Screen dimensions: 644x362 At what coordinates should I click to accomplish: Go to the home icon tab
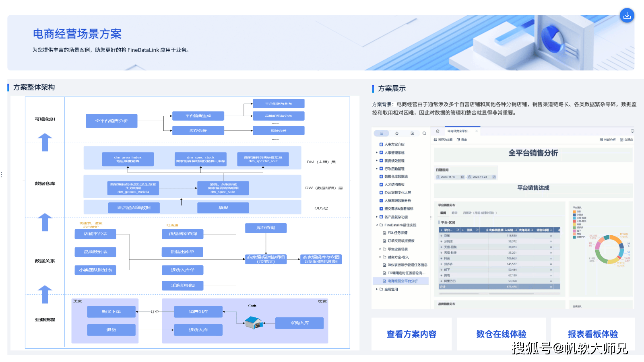438,131
